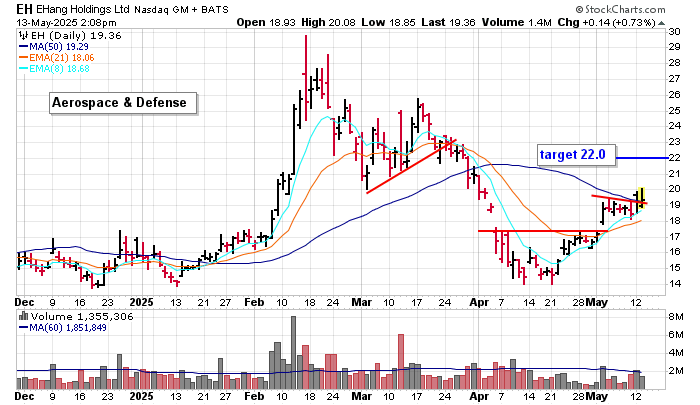
Task: Click the 8M label on volume axis
Action: pos(676,317)
